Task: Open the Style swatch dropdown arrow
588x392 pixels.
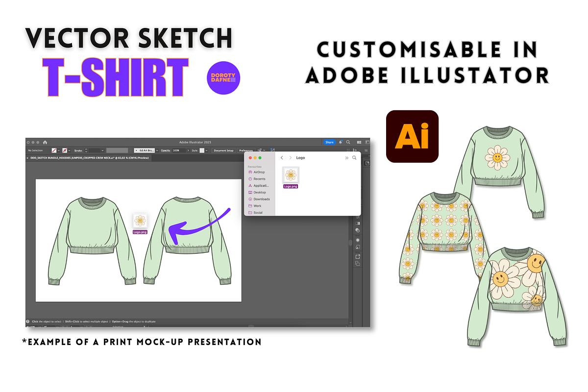Action: coord(207,150)
